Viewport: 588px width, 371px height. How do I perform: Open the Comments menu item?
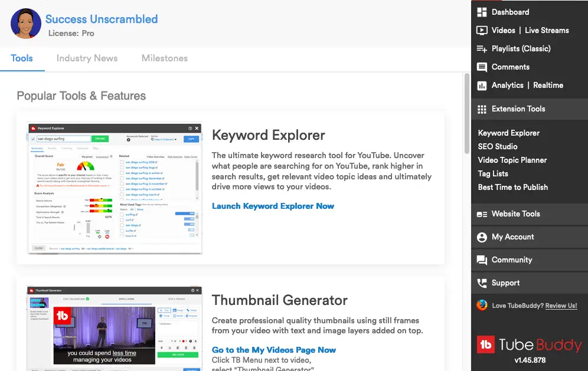coord(511,67)
